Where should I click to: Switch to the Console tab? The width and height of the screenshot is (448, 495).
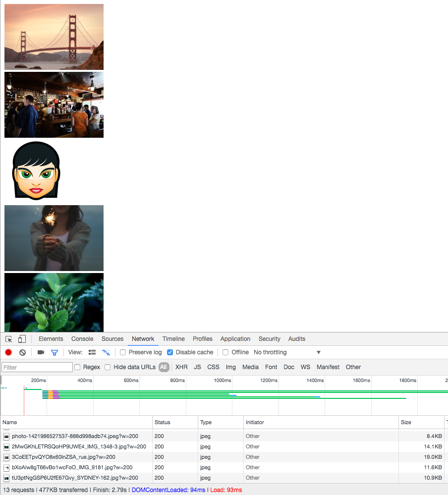pos(82,339)
